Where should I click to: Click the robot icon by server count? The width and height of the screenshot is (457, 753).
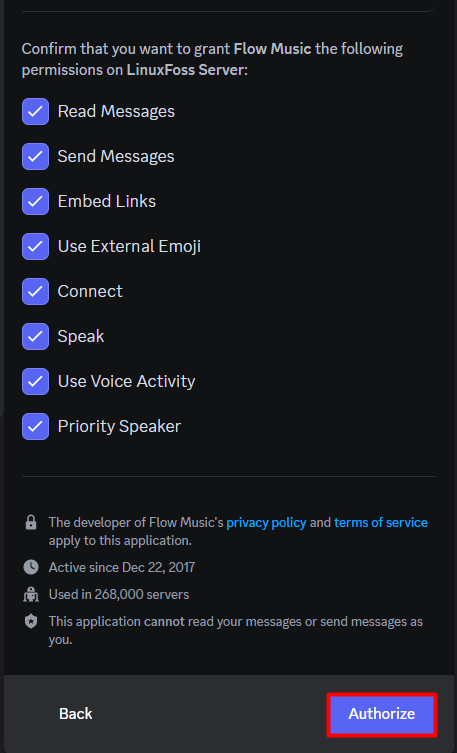point(31,595)
